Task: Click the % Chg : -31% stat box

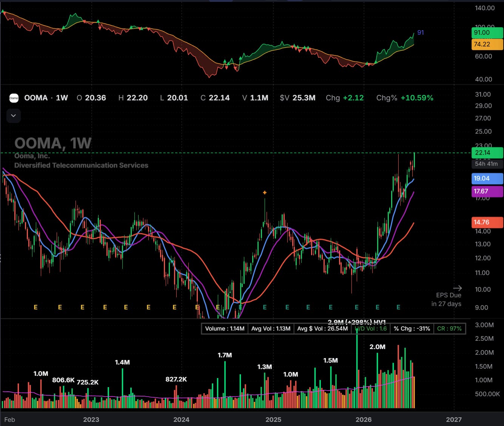Action: [412, 329]
